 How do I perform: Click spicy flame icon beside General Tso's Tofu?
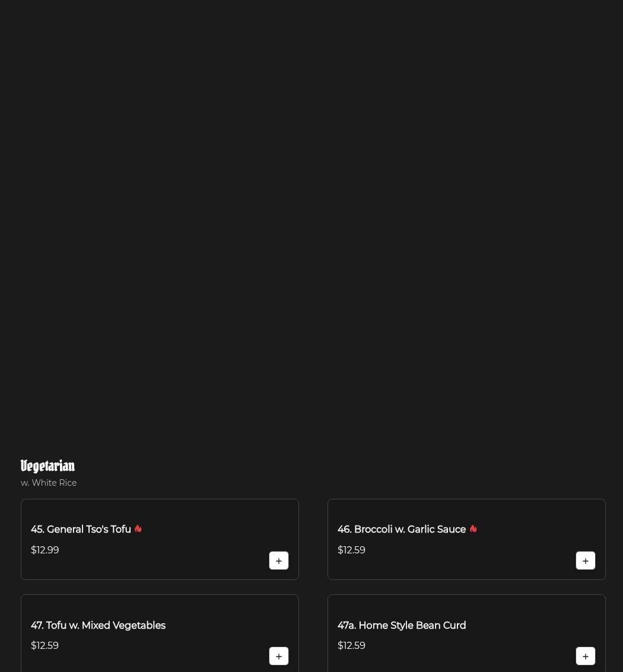click(138, 529)
